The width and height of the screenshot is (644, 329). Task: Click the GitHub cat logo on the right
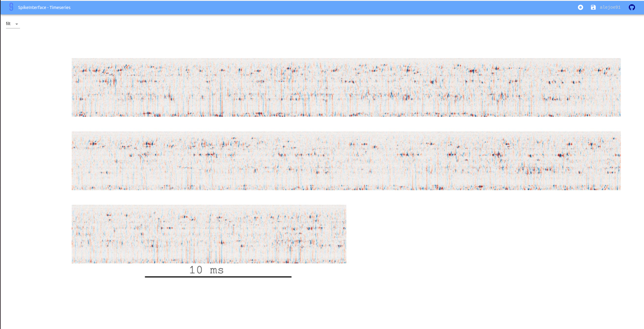(632, 7)
